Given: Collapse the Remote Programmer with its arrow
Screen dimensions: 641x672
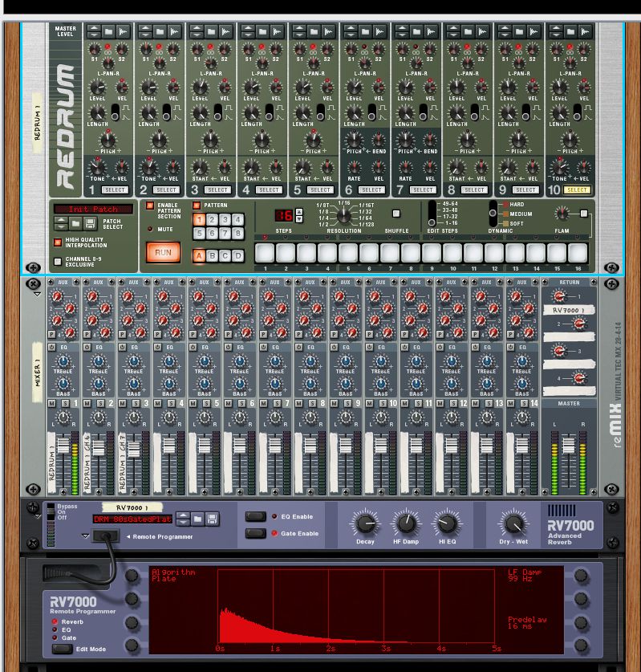Looking at the screenshot, I should point(85,536).
